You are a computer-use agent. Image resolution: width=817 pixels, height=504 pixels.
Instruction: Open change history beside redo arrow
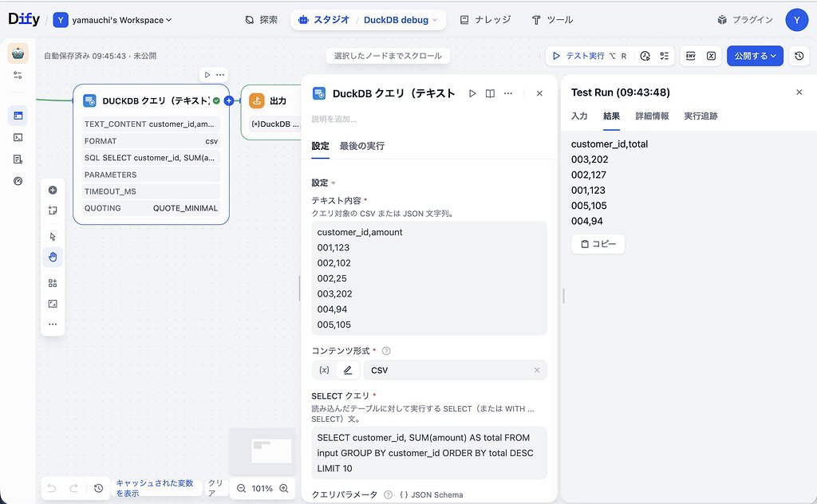(98, 488)
